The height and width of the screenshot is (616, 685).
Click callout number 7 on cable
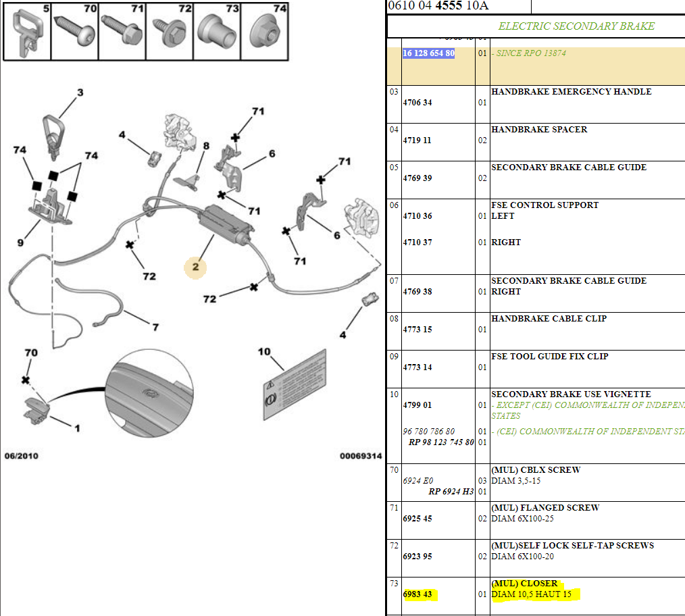(155, 327)
